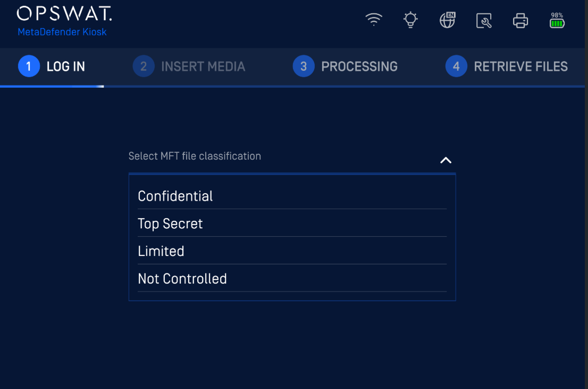
Task: Collapse the classification list with the chevron
Action: point(446,160)
